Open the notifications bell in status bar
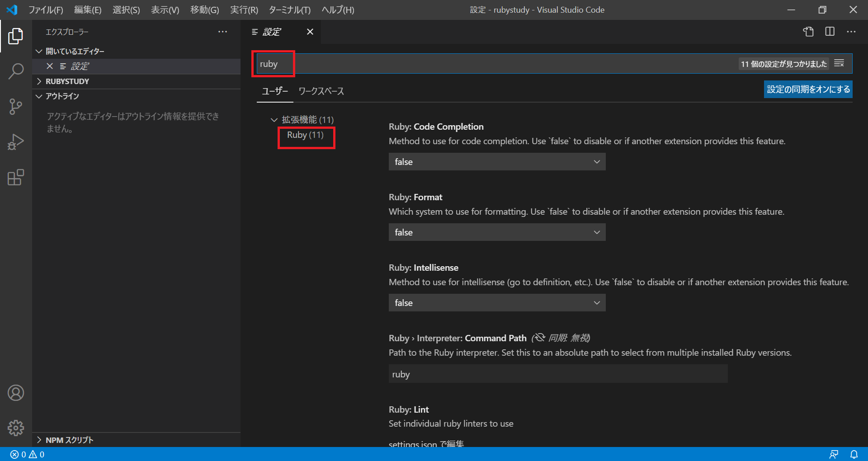The height and width of the screenshot is (461, 868). (854, 454)
